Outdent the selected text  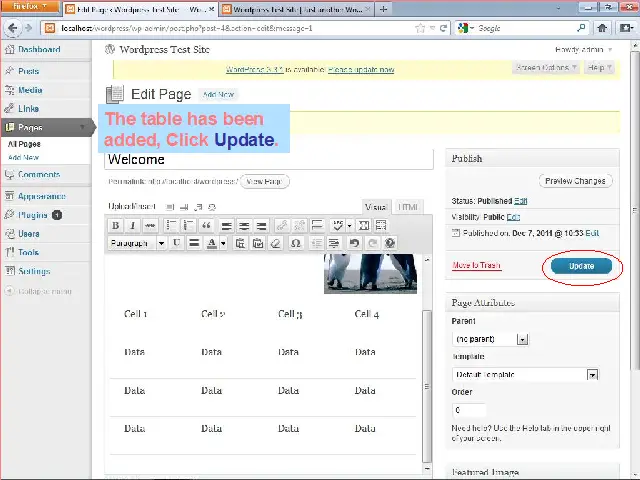(316, 243)
